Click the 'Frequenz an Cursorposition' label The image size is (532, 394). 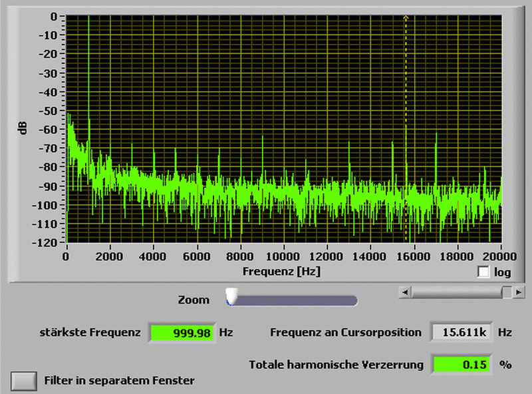[x=346, y=332]
